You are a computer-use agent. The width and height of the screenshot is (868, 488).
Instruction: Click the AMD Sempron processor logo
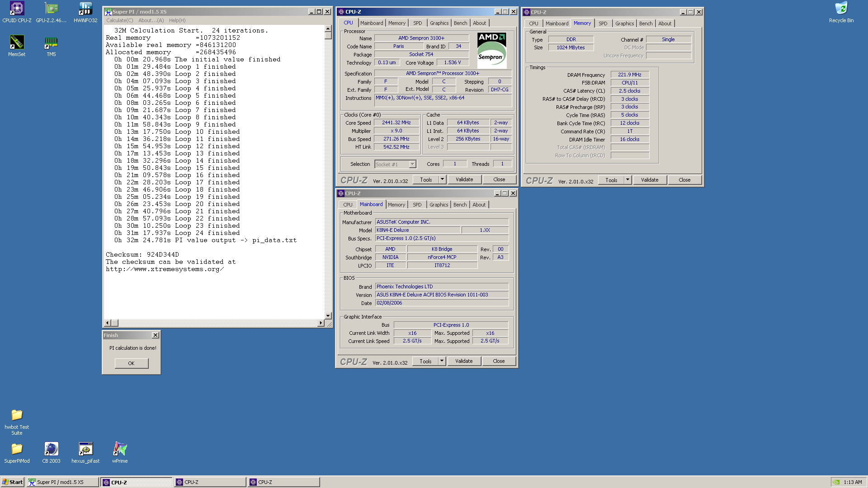coord(491,50)
